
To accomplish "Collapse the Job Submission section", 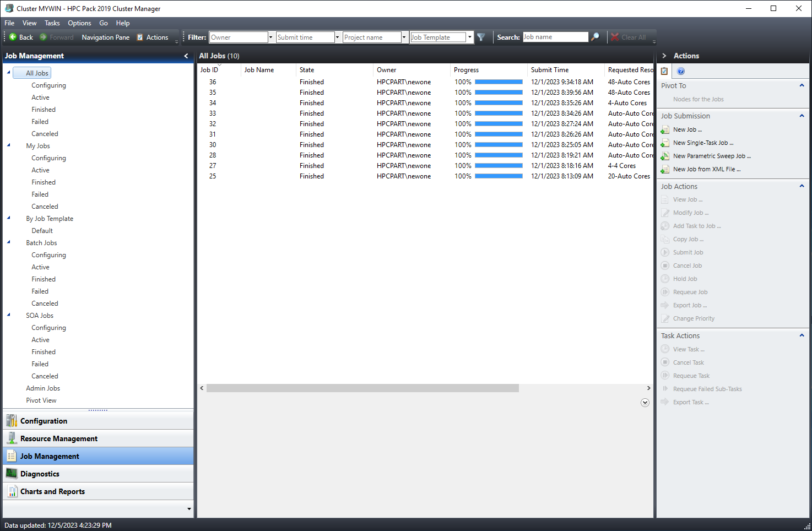I will [x=801, y=116].
